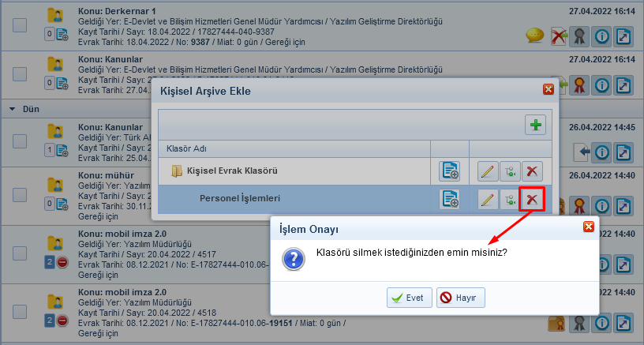644x345 pixels.
Task: Edit Kişisel Evrak Klasörü with the pencil icon
Action: (488, 171)
